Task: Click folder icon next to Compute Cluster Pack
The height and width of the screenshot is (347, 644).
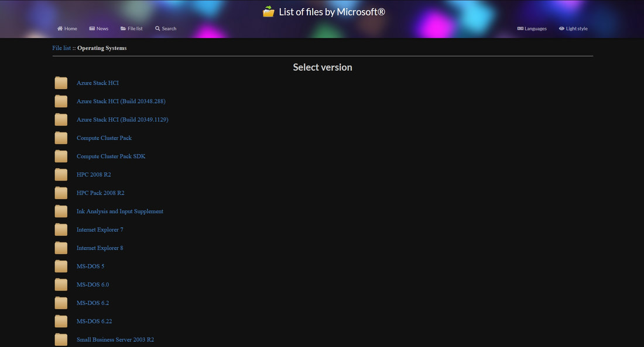Action: pyautogui.click(x=61, y=138)
